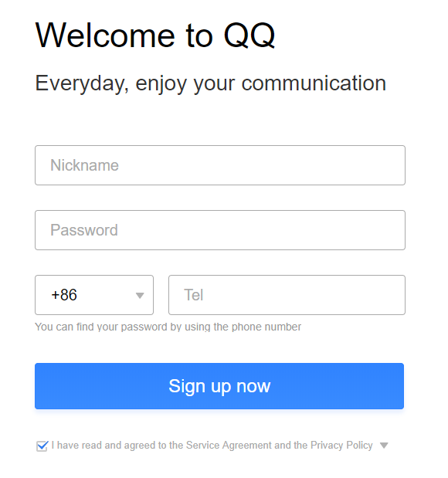Click the phone number password hint text
Screen dimensions: 448x478
point(168,327)
